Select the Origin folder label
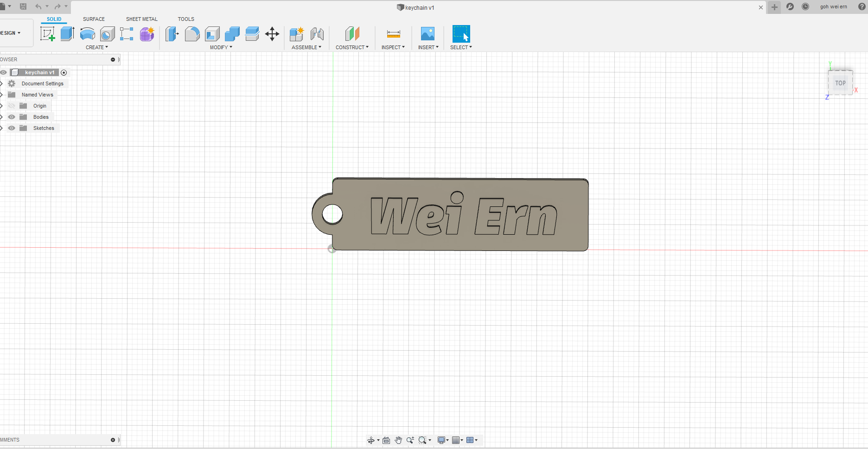This screenshot has height=449, width=868. point(40,106)
